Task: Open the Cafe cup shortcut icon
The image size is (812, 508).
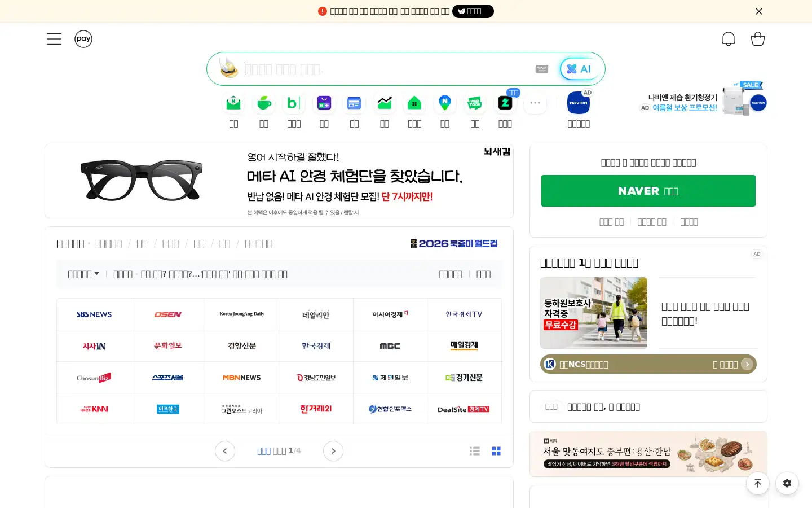Action: tap(264, 103)
